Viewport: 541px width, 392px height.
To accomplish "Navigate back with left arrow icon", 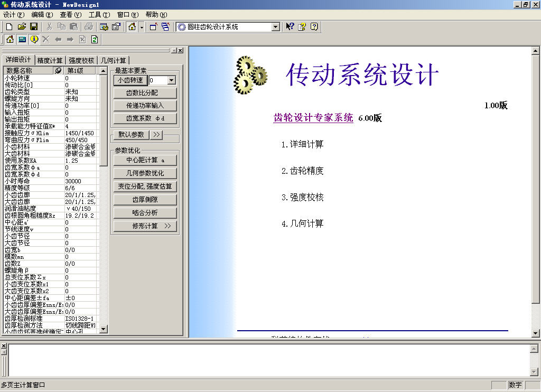I will (58, 40).
